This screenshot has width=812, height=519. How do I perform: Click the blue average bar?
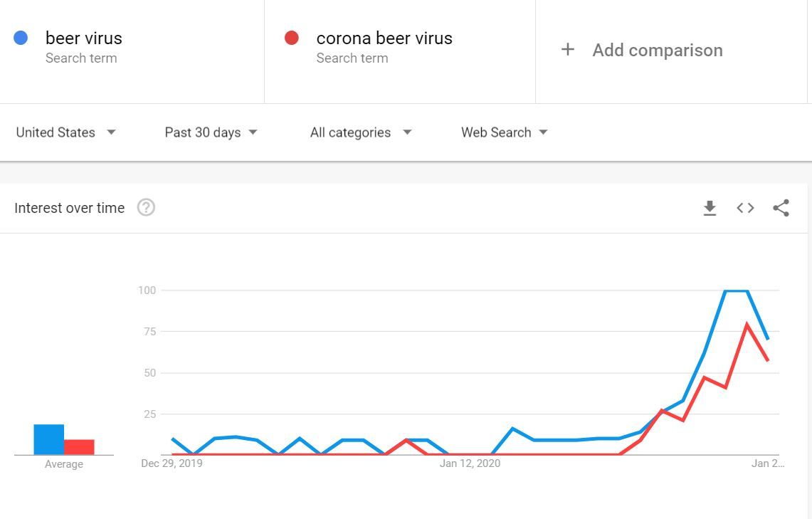49,439
